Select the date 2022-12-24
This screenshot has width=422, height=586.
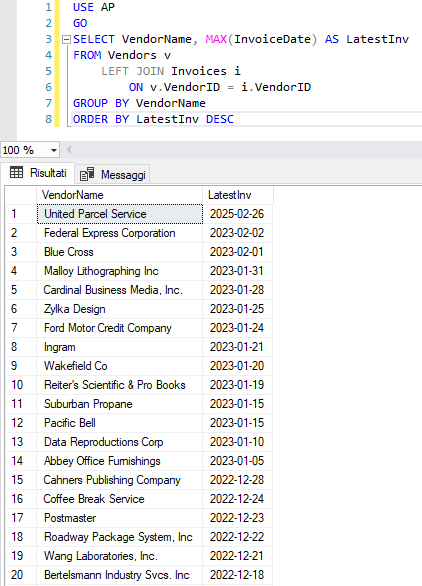237,499
